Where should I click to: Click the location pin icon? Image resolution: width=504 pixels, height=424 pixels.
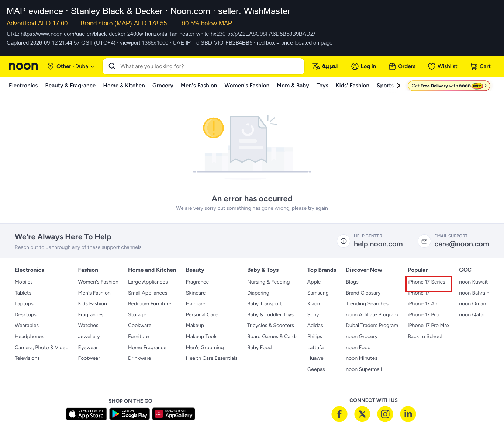51,66
